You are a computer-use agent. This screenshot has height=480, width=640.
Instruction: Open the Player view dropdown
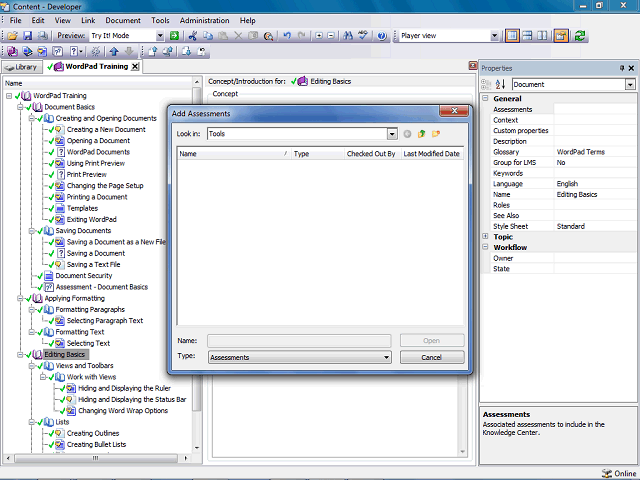[494, 36]
